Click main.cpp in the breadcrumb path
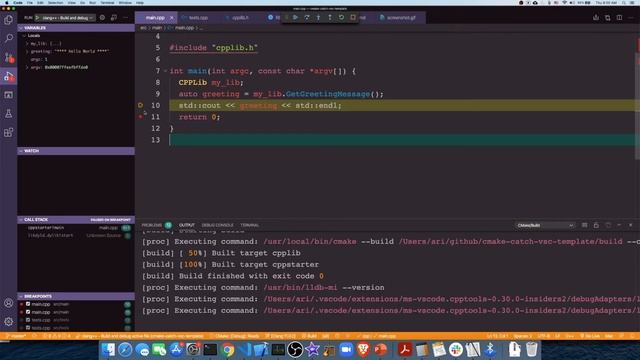The width and height of the screenshot is (640, 360). (184, 28)
